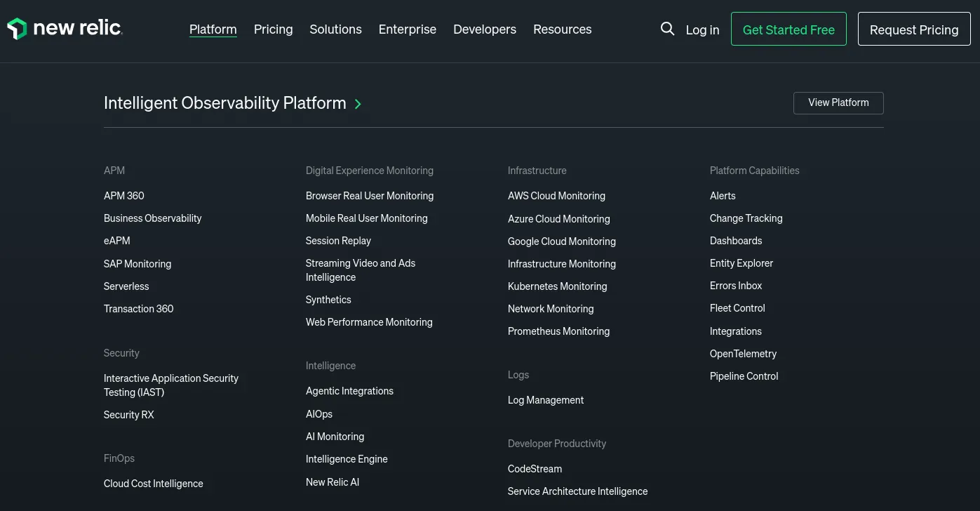Screen dimensions: 980x511
Task: Click the Request Pricing button
Action: tap(914, 29)
